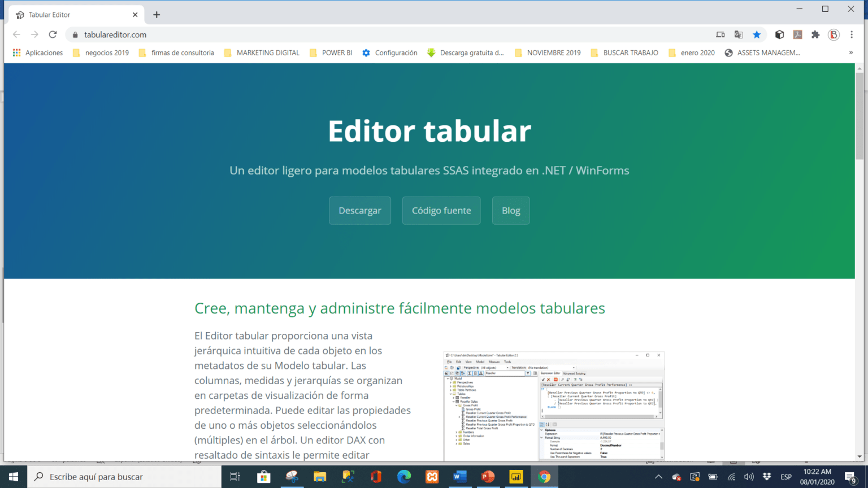Open Chrome extensions puzzle piece menu
Screen dimensions: 868x488
815,34
